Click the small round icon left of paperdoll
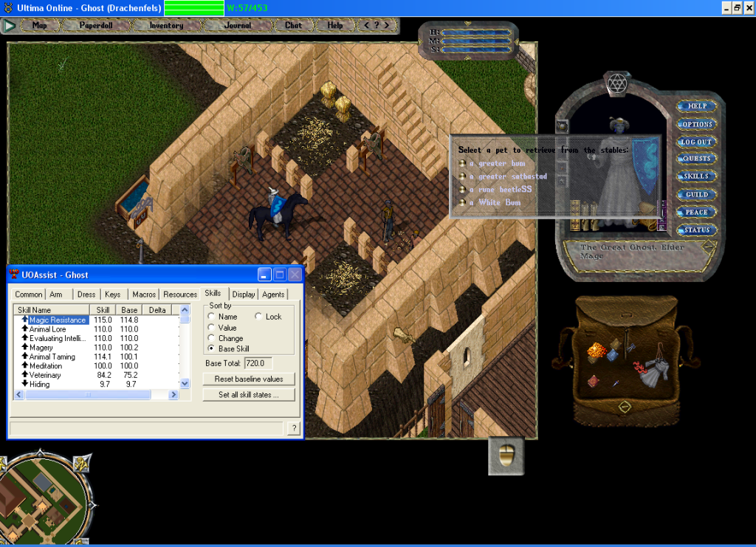 click(x=562, y=127)
